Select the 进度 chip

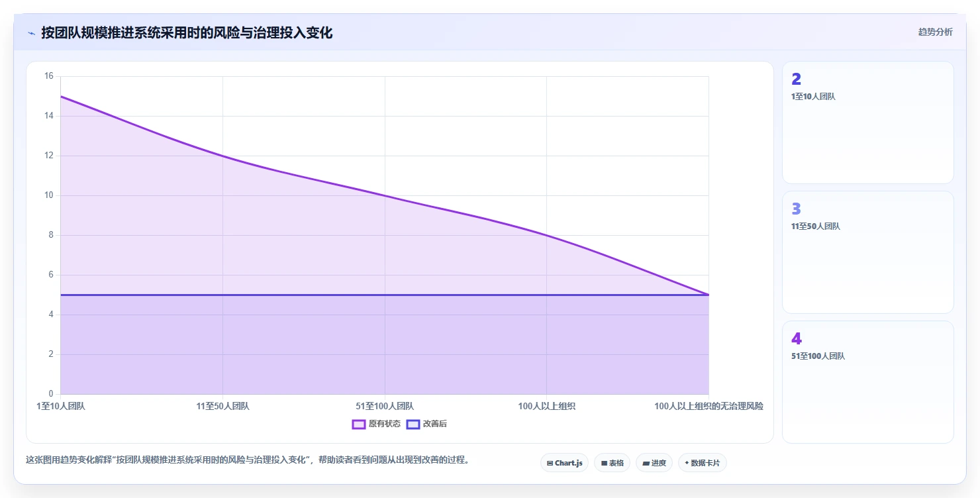coord(654,463)
